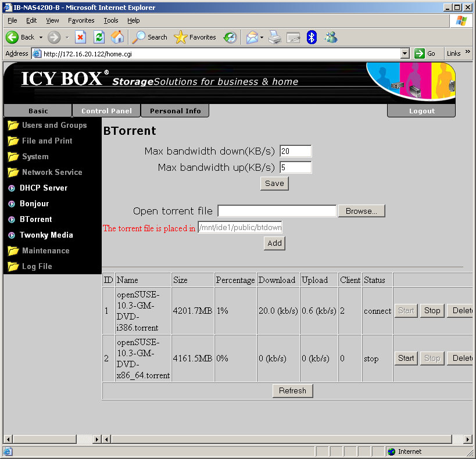This screenshot has height=459, width=476.
Task: Stop the i386 torrent download
Action: click(432, 311)
